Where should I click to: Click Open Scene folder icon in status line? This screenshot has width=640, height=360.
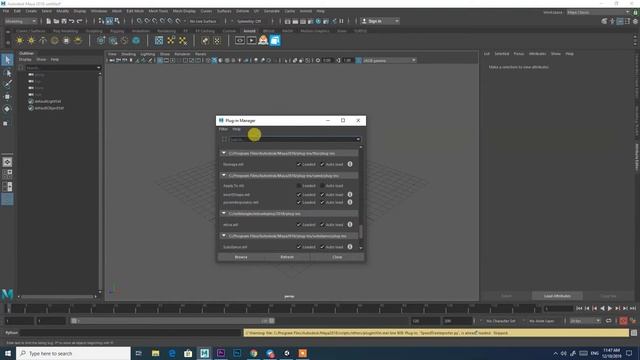coord(56,21)
